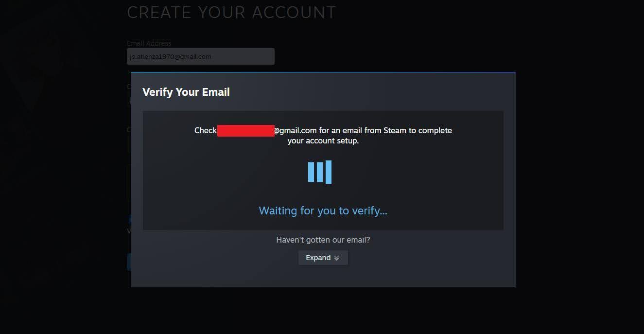Click the blue loading bars animation
Viewport: 644px width, 334px height.
click(x=320, y=172)
